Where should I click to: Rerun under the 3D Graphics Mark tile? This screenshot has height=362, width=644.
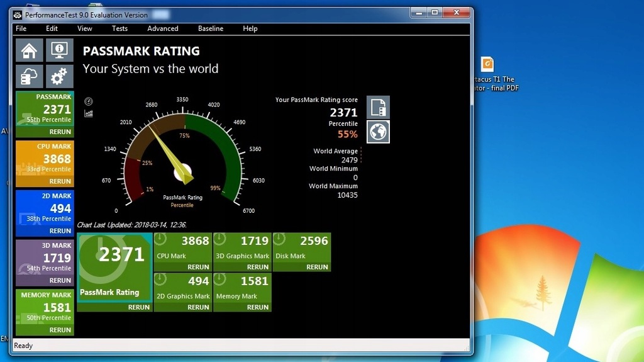(258, 267)
